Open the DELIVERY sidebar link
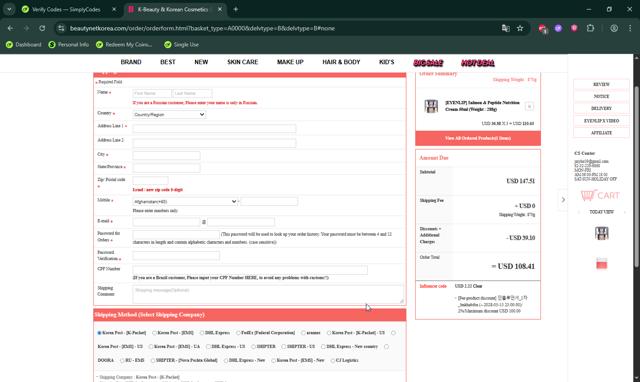The height and width of the screenshot is (382, 640). pyautogui.click(x=601, y=109)
